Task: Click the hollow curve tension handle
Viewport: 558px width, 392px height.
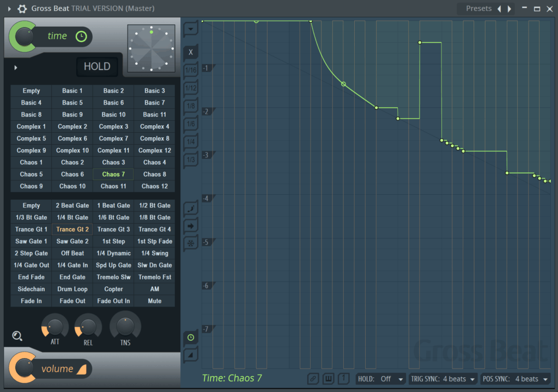Action: pyautogui.click(x=343, y=84)
